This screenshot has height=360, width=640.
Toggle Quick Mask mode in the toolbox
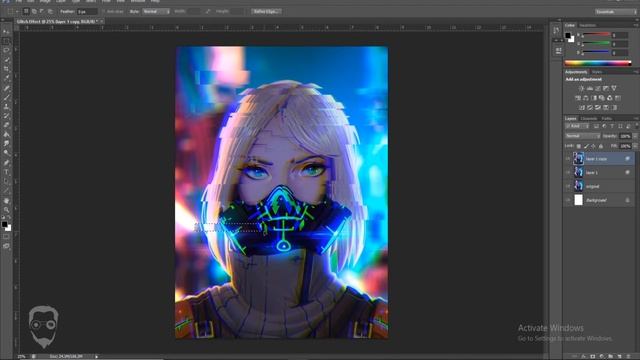tap(6, 237)
